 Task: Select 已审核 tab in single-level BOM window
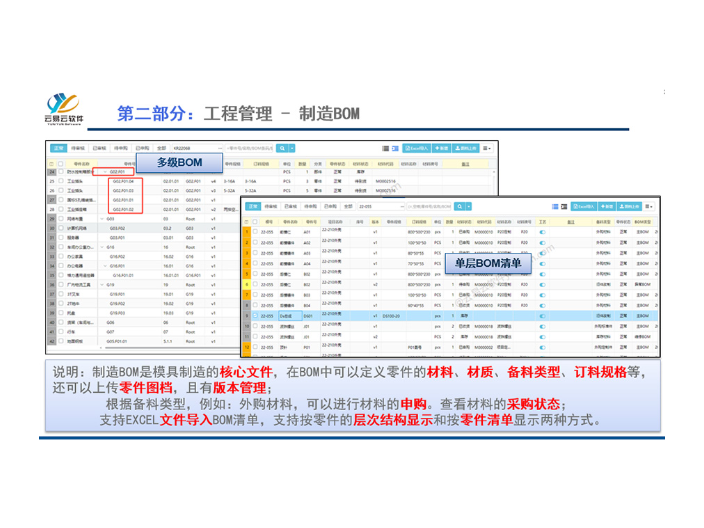point(291,207)
